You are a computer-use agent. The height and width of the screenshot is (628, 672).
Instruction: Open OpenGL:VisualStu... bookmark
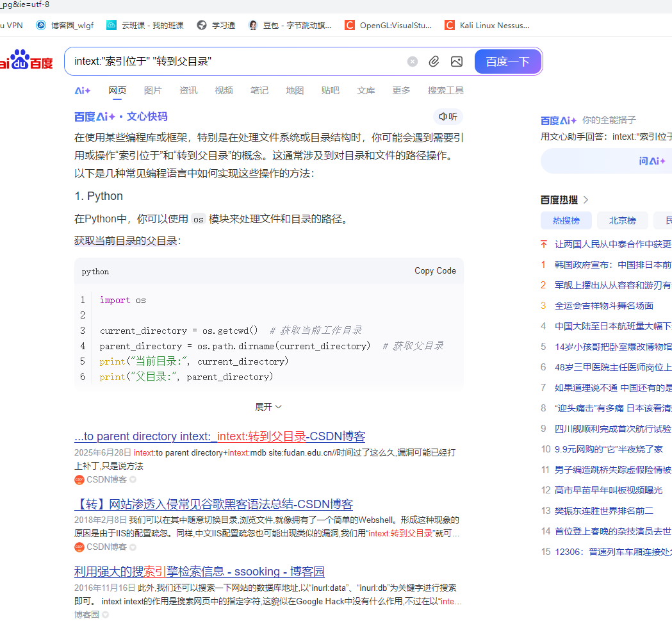click(x=388, y=25)
